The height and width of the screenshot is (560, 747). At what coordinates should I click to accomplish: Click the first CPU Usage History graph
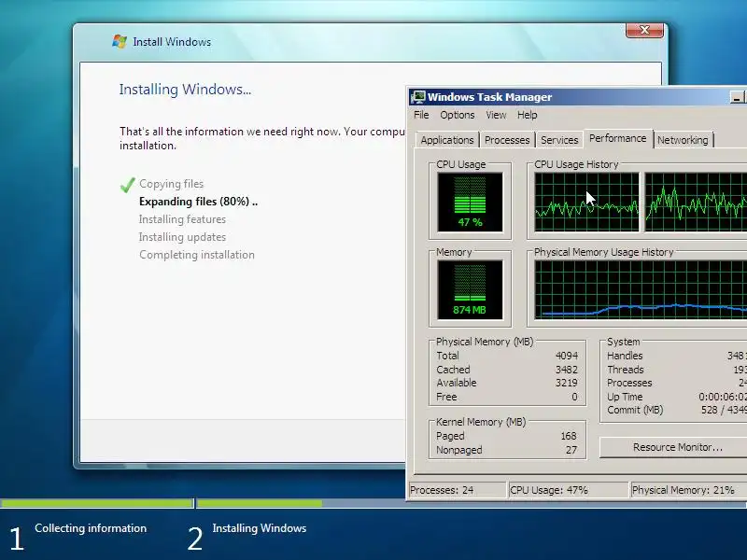click(x=586, y=202)
